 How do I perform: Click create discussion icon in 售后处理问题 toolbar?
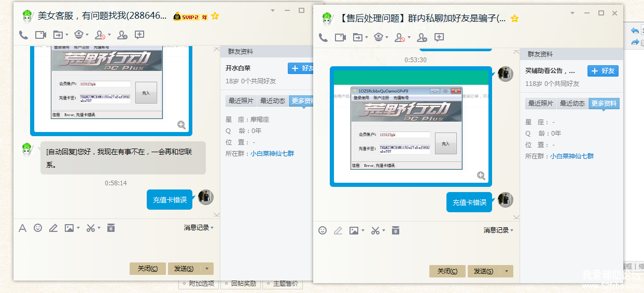click(x=439, y=37)
